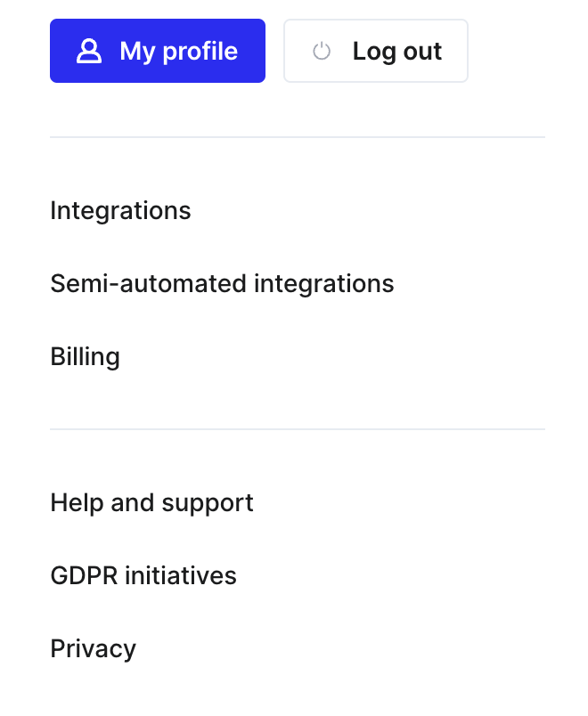View GDPR initiatives
Viewport: 588px width, 716px height.
pos(143,575)
